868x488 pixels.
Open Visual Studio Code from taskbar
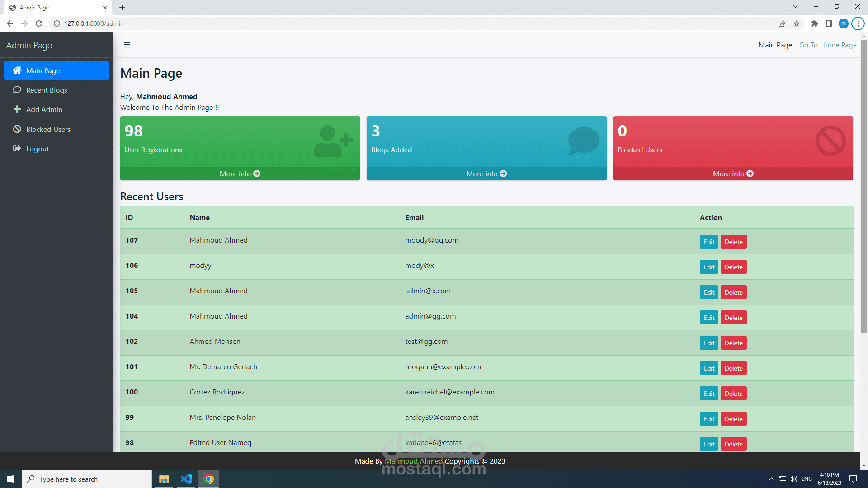coord(186,479)
